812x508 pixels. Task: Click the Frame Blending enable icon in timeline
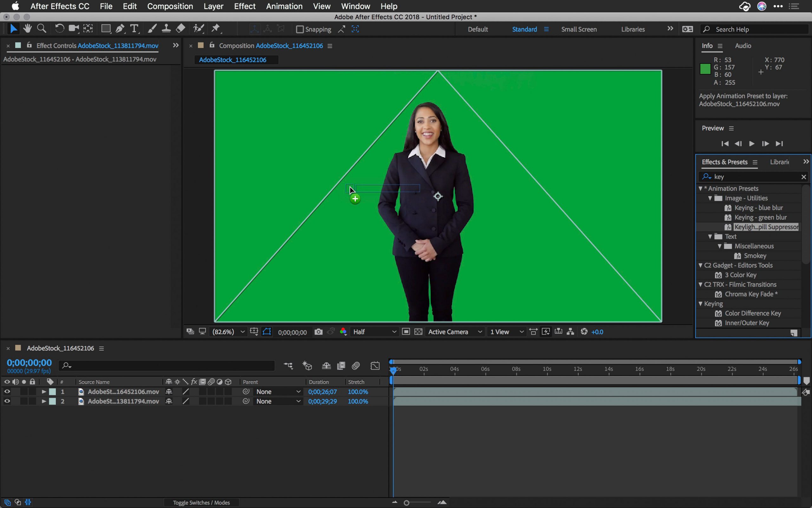(341, 365)
